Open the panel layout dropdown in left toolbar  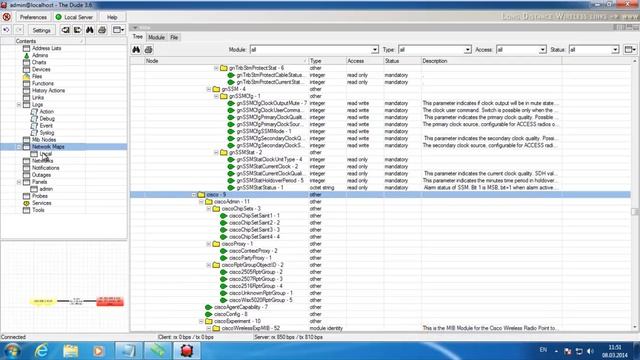point(118,30)
